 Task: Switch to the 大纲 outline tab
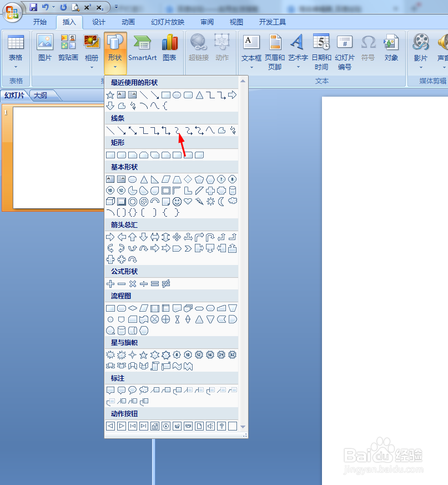[41, 95]
